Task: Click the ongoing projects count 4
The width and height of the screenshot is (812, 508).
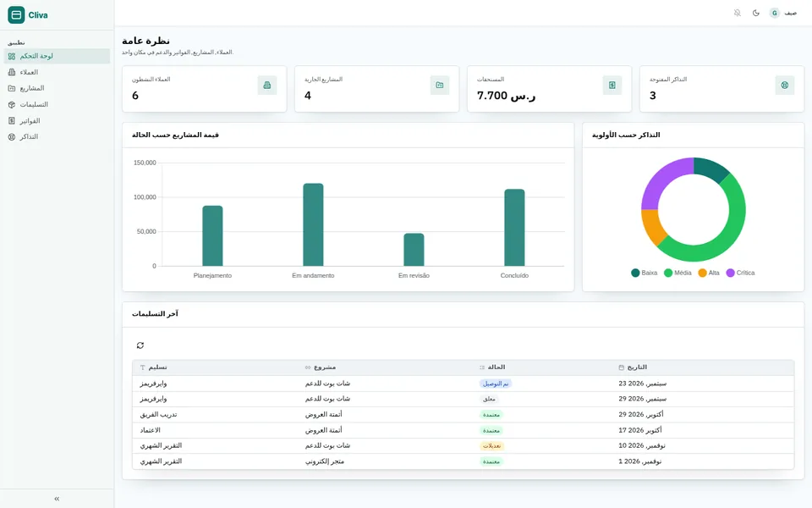Action: (308, 96)
